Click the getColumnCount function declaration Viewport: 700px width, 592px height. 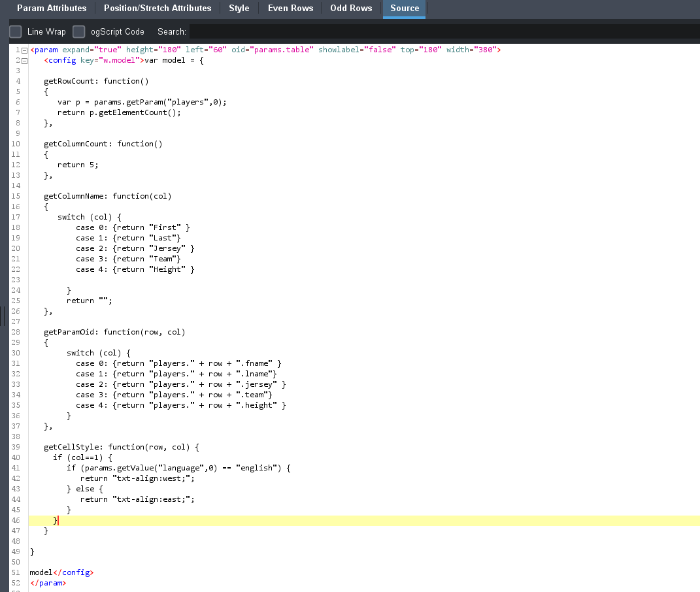pos(77,144)
